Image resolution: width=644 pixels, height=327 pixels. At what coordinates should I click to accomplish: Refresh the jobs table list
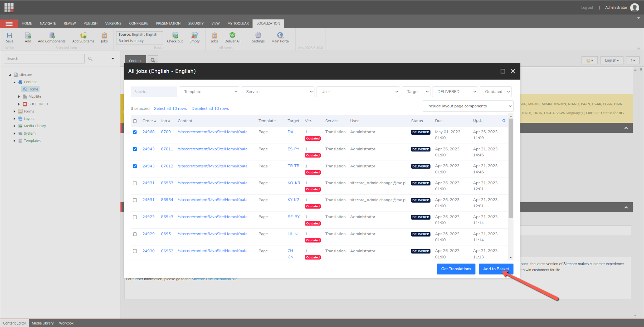click(x=504, y=121)
